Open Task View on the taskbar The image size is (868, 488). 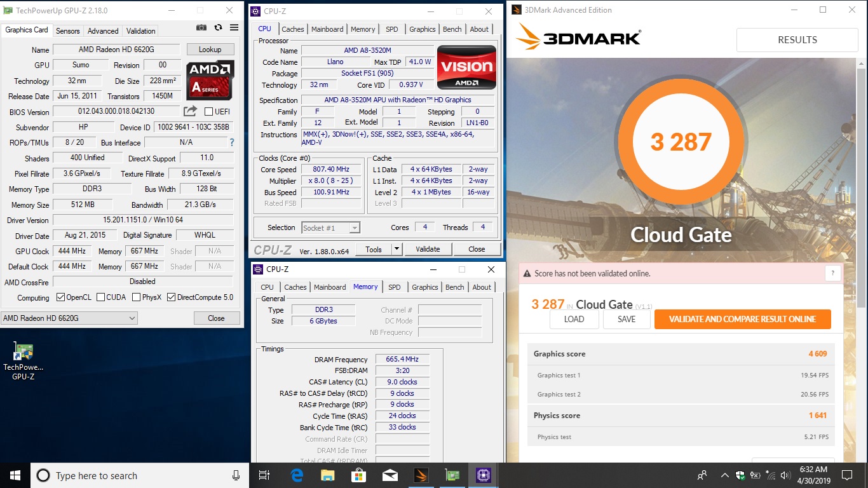coord(264,475)
